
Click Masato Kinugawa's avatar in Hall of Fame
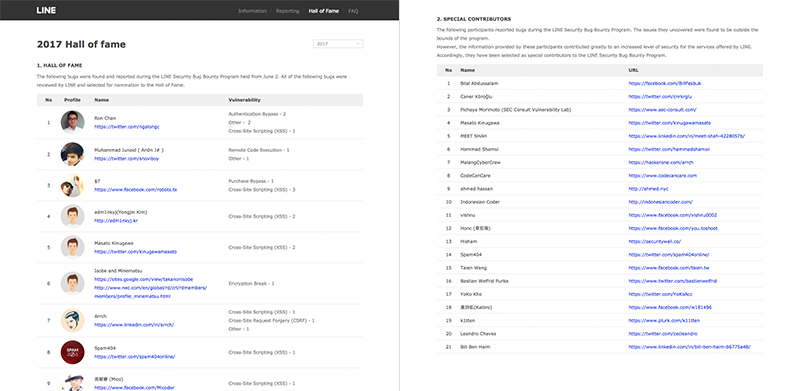[x=72, y=247]
